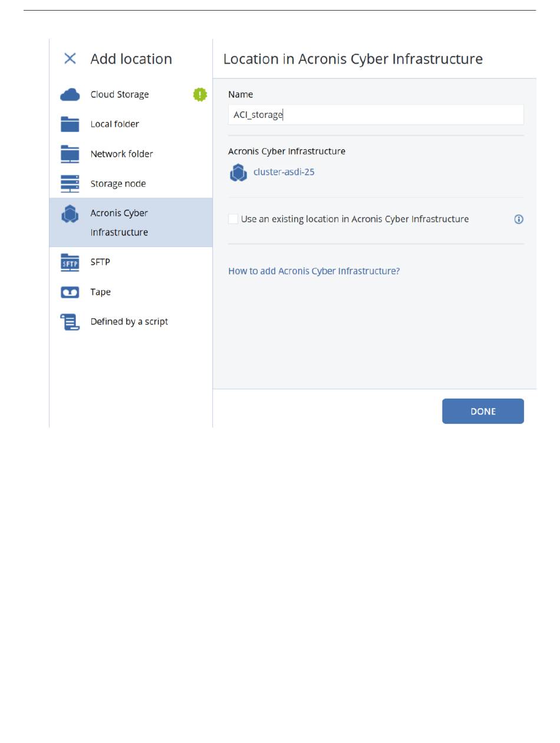Close the Add location panel
Image resolution: width=560 pixels, height=743 pixels.
(70, 58)
